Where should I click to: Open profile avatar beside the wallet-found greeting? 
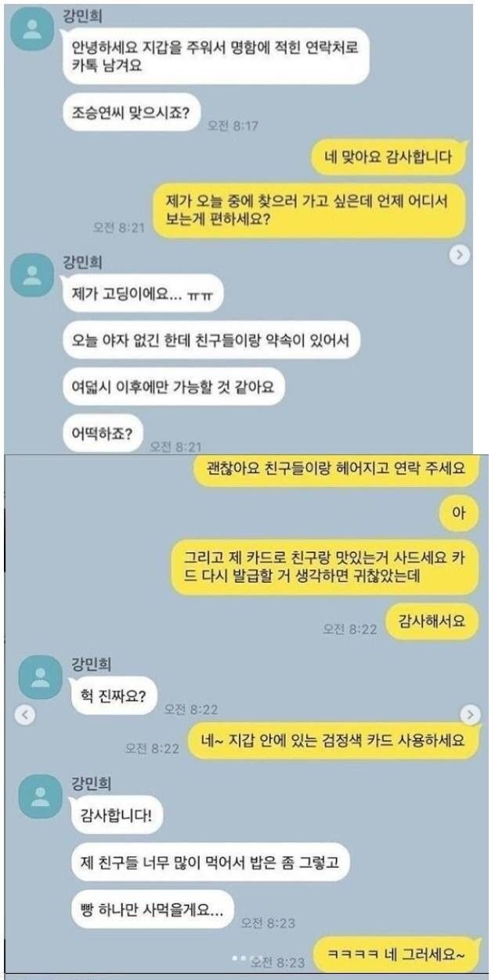click(32, 30)
